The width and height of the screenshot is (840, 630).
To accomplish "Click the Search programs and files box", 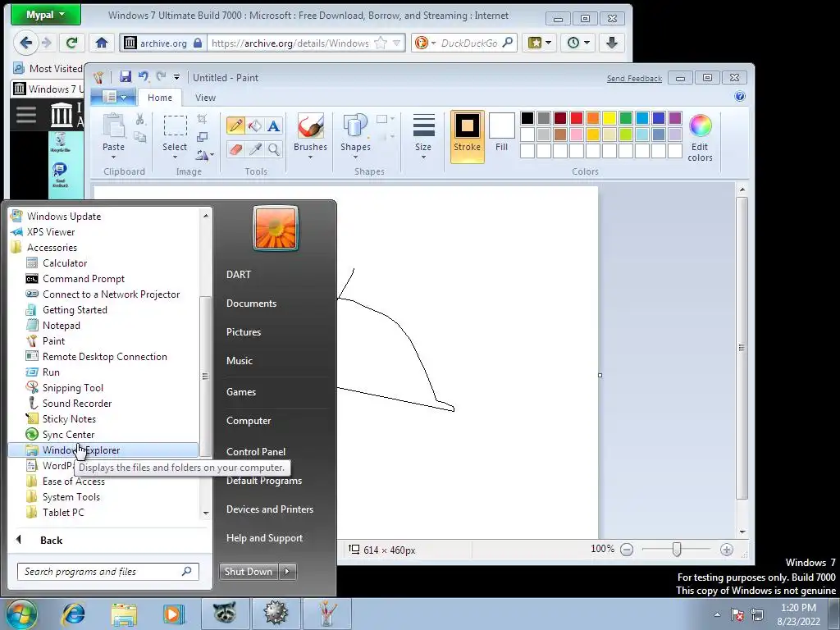I will [x=107, y=572].
